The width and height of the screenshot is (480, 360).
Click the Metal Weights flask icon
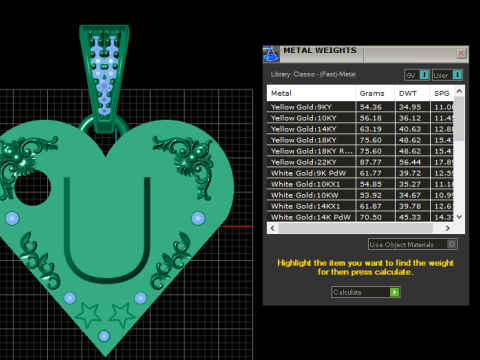(271, 54)
